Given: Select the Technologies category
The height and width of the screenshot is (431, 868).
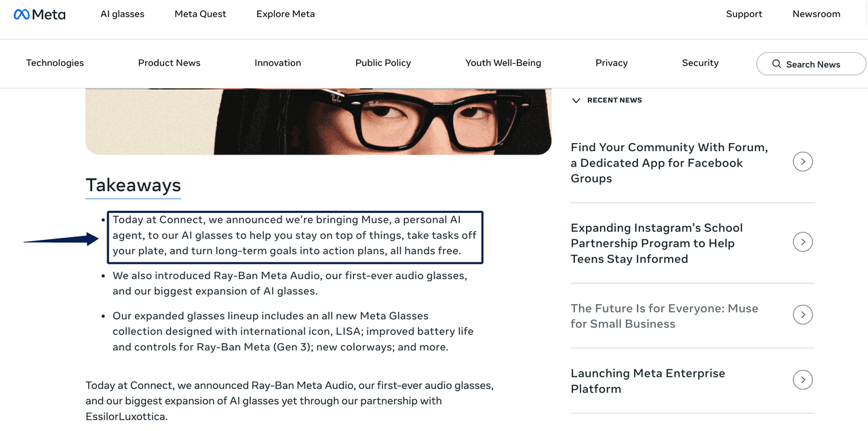Looking at the screenshot, I should (55, 63).
